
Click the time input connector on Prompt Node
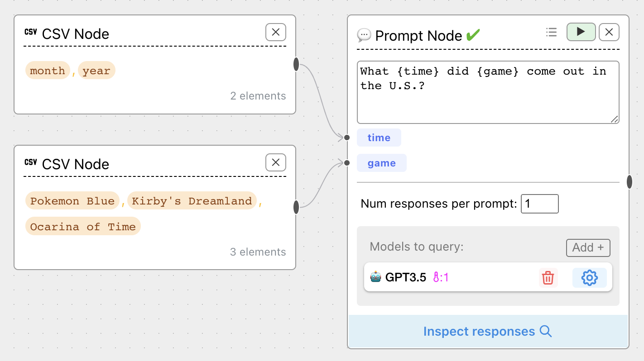click(x=346, y=138)
